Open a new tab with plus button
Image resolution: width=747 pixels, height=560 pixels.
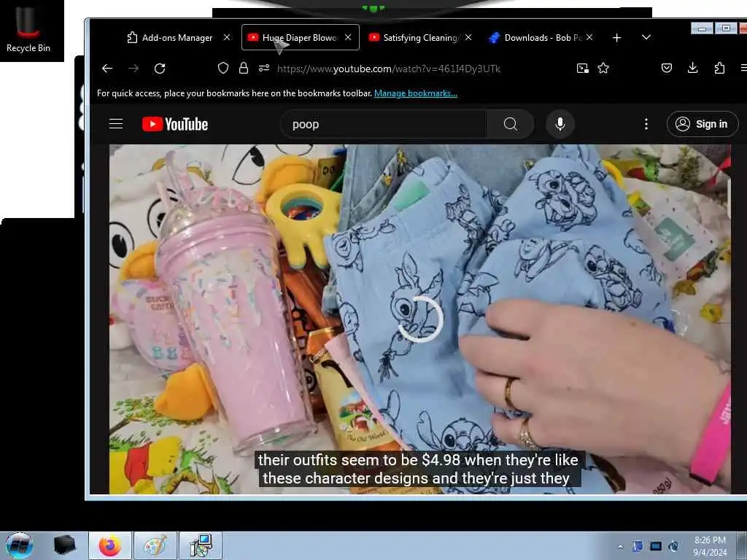(616, 38)
